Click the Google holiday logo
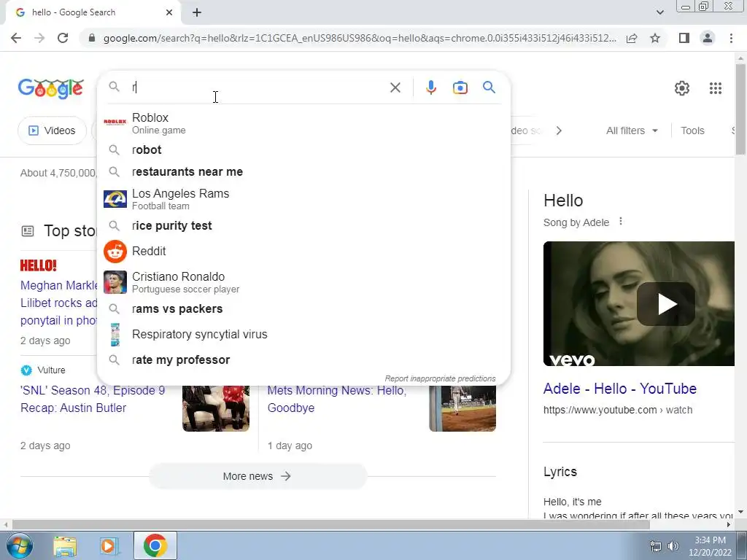Screen dimensions: 747x560 [51, 88]
